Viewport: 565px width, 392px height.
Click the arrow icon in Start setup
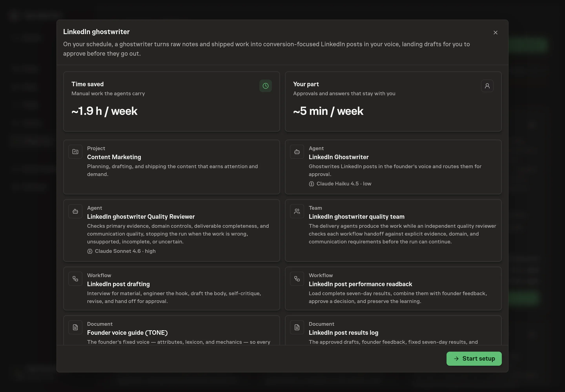coord(456,359)
